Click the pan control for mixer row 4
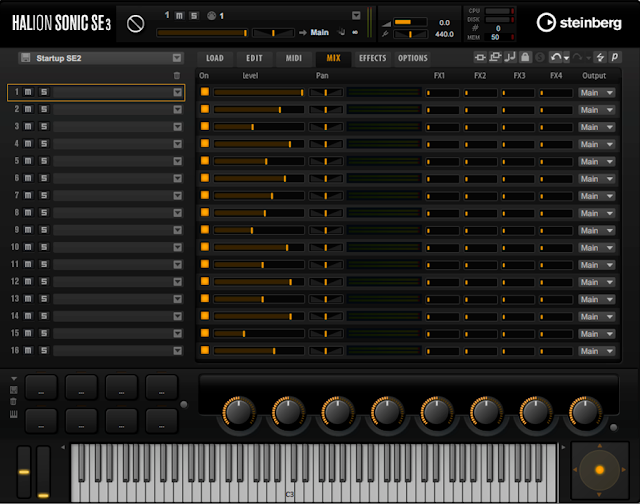Viewport: 640px width, 504px height. tap(326, 144)
